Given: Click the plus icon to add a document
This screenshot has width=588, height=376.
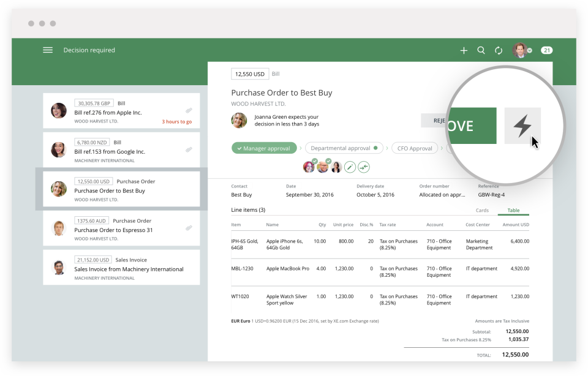Looking at the screenshot, I should tap(464, 50).
